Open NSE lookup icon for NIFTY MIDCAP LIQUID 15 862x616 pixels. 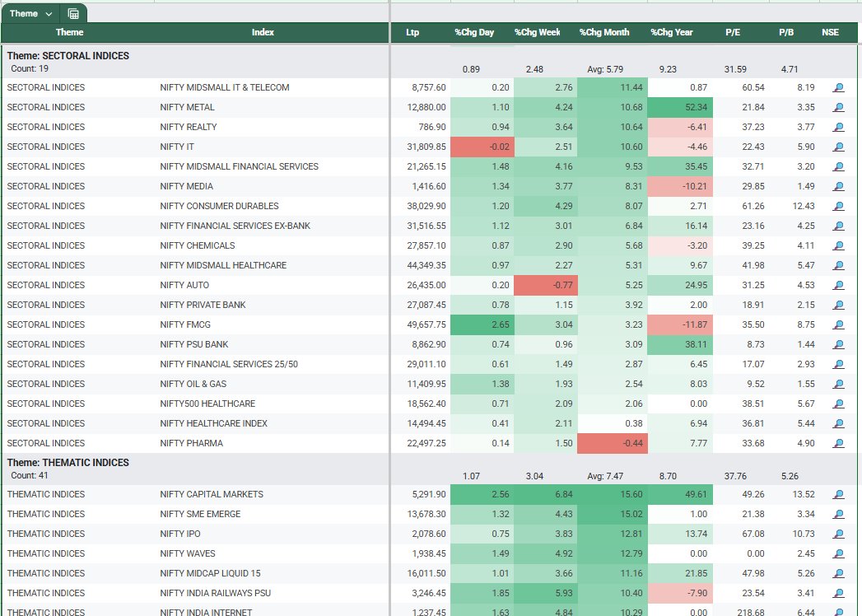click(838, 574)
